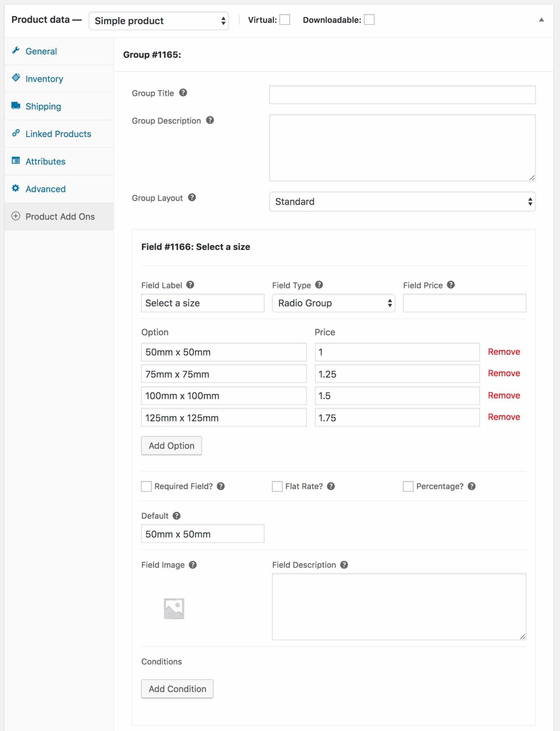Click the Group Title help icon
The height and width of the screenshot is (731, 560).
click(183, 93)
